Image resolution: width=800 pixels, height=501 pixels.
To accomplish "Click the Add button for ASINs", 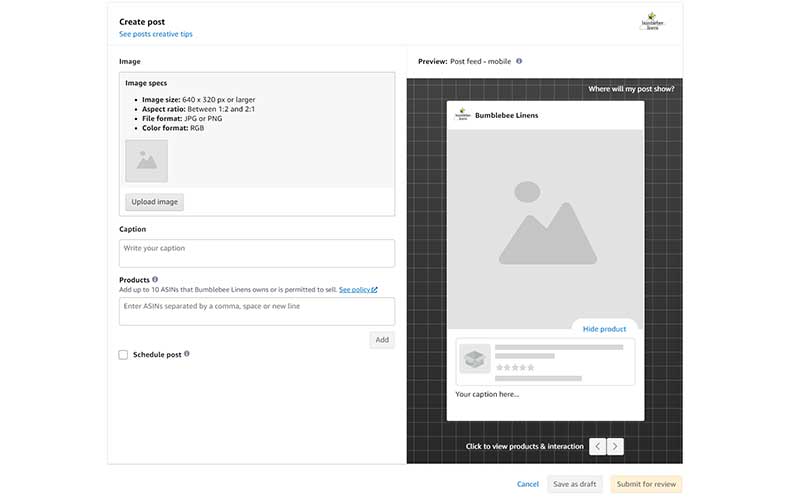I will [x=382, y=340].
